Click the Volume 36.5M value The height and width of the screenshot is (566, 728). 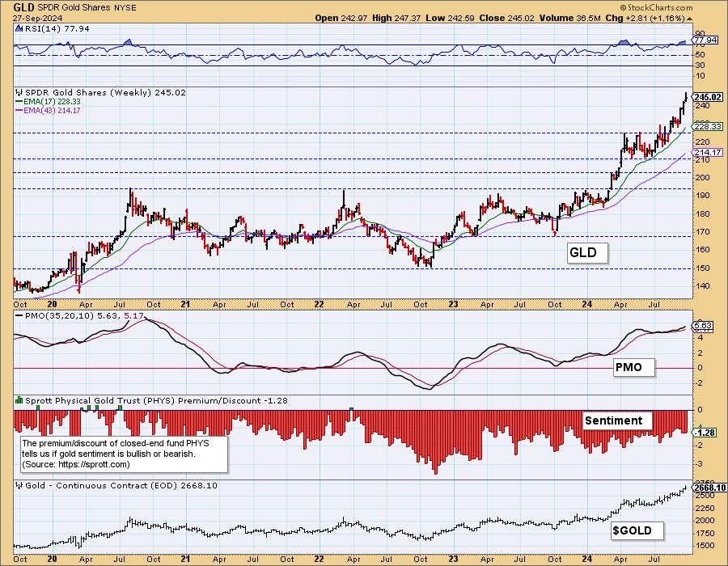tap(570, 18)
